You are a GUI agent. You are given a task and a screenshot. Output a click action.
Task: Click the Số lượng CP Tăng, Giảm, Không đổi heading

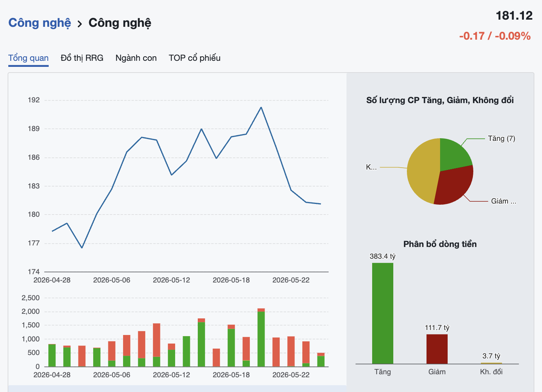coord(440,100)
